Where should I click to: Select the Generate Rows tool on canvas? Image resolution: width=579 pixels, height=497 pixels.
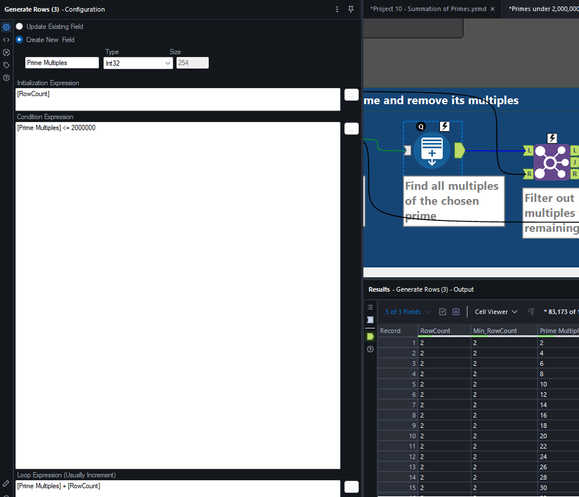[432, 151]
